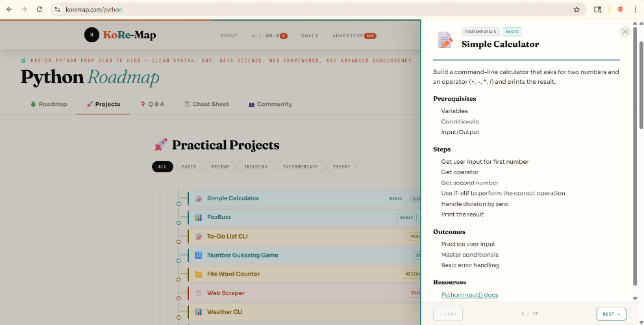Click the Variables prerequisite
Image resolution: width=644 pixels, height=325 pixels.
[x=454, y=111]
